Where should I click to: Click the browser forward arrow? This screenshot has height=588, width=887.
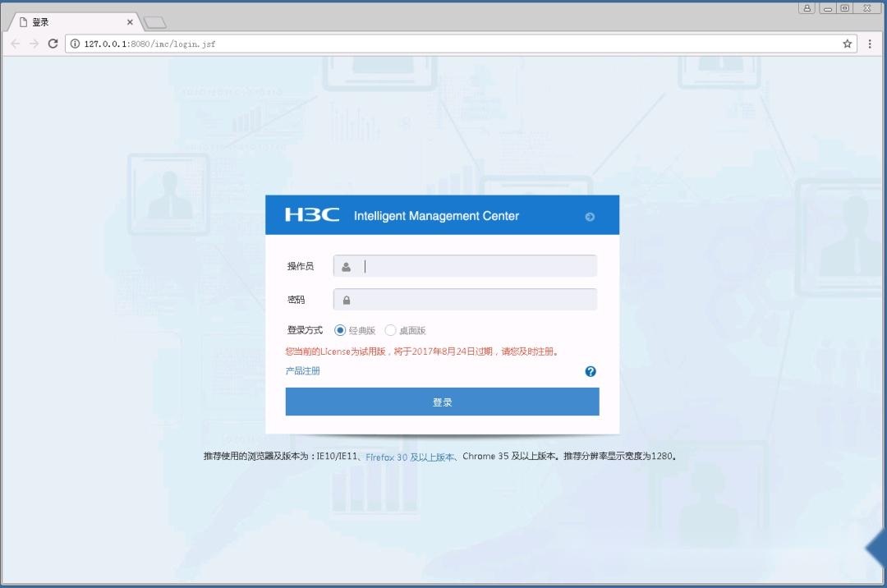pyautogui.click(x=34, y=44)
